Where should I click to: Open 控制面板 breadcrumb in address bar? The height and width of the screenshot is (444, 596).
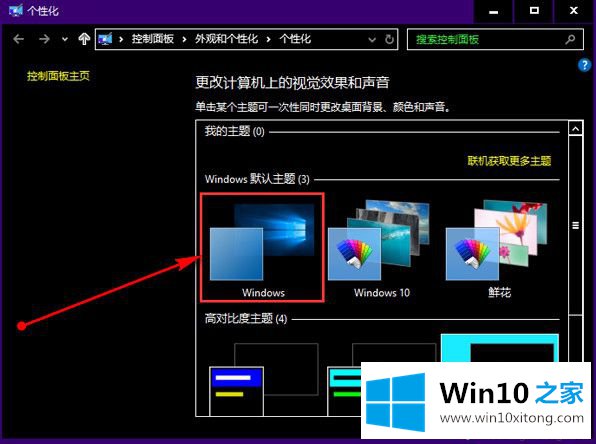pos(153,39)
